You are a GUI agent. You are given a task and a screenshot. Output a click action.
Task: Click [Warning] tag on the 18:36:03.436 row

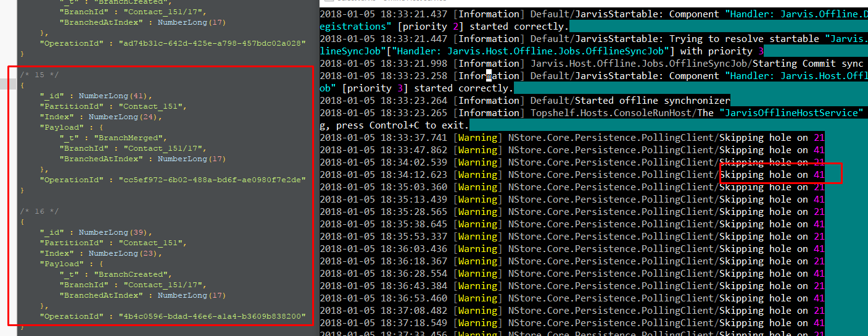pyautogui.click(x=478, y=248)
